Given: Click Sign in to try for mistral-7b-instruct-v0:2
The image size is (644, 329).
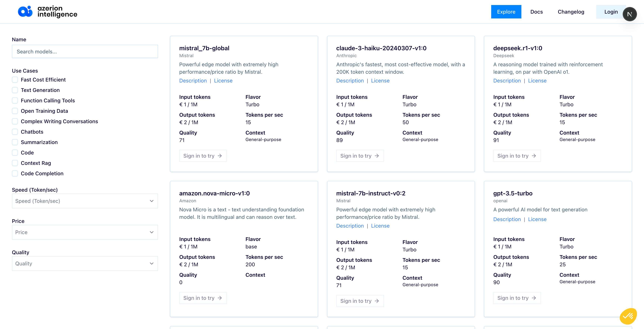Looking at the screenshot, I should click(x=360, y=301).
